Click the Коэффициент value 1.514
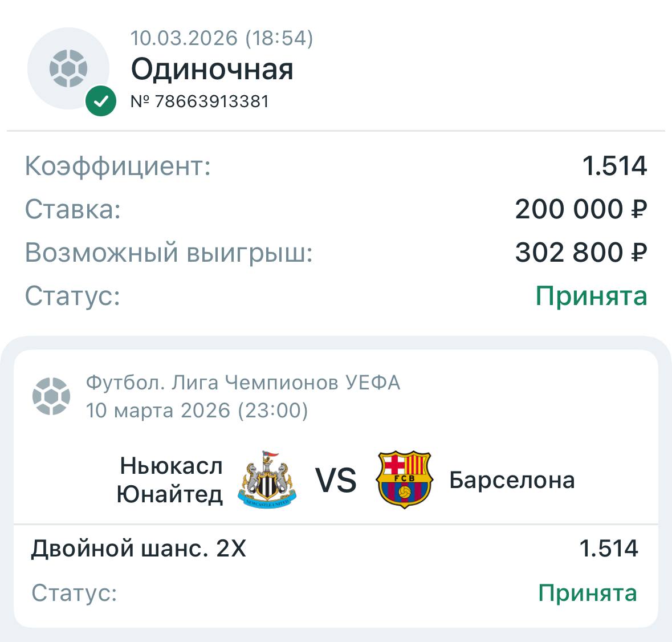 [x=614, y=166]
